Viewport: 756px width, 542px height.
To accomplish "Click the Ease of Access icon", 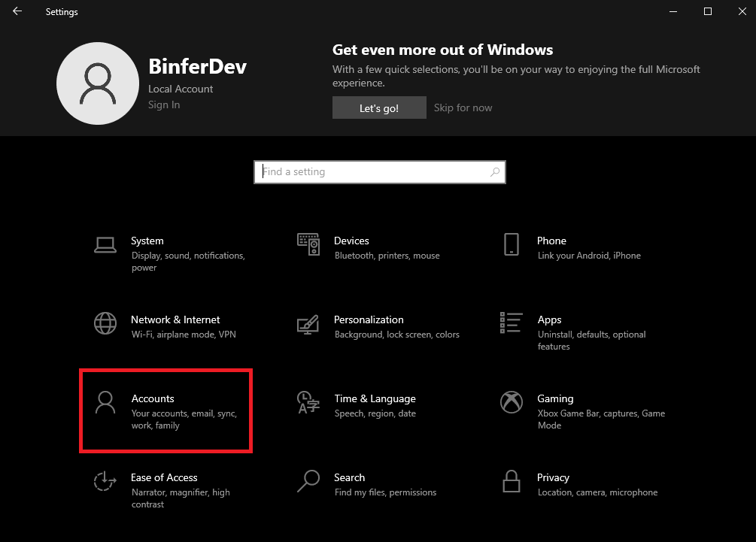I will click(x=105, y=481).
